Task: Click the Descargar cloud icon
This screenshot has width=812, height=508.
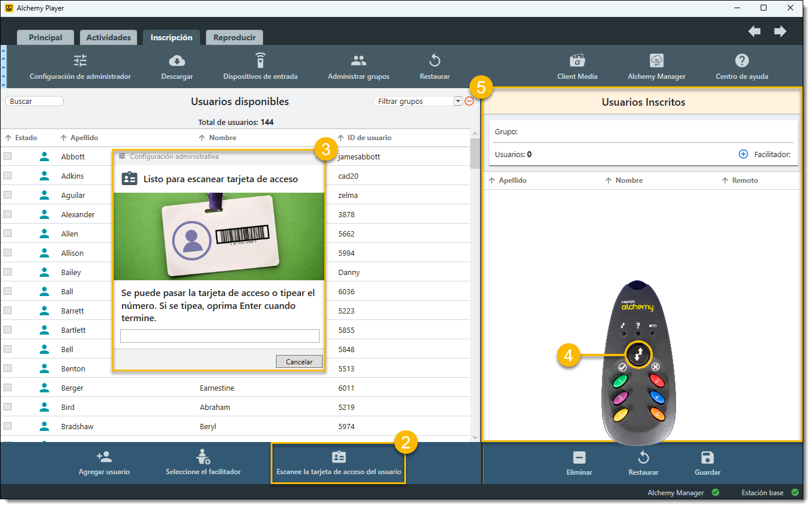Action: click(x=177, y=61)
